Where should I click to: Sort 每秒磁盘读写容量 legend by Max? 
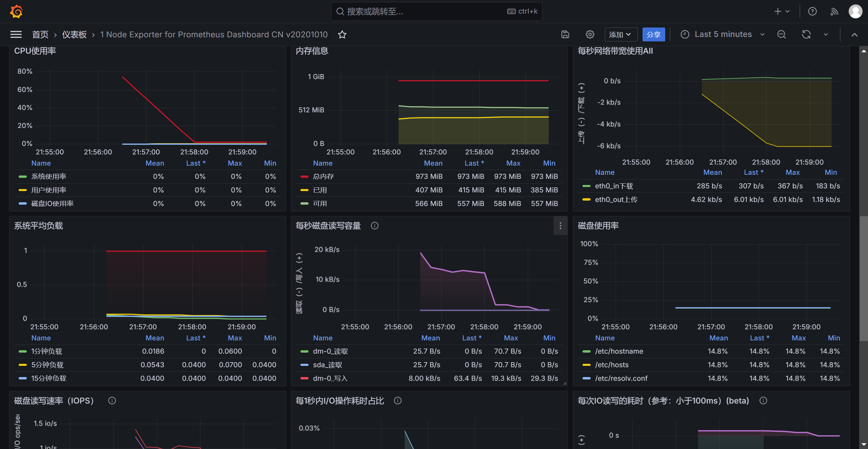pos(511,338)
